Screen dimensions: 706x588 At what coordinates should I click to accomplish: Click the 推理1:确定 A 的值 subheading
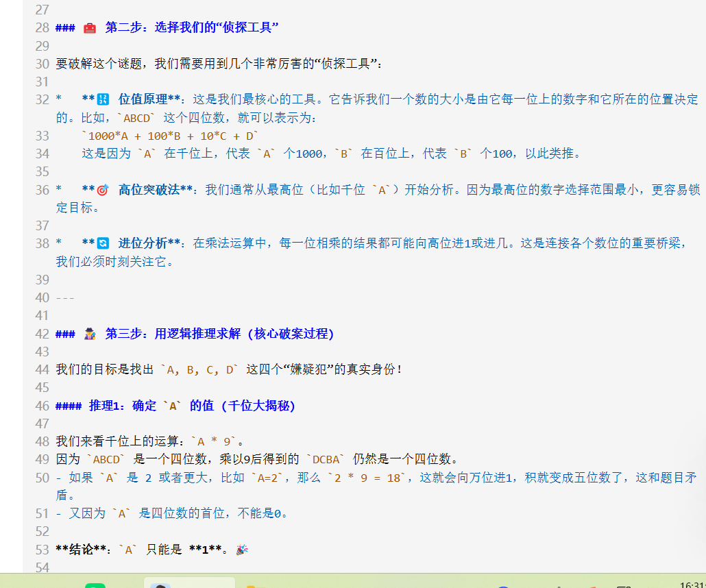[x=192, y=406]
